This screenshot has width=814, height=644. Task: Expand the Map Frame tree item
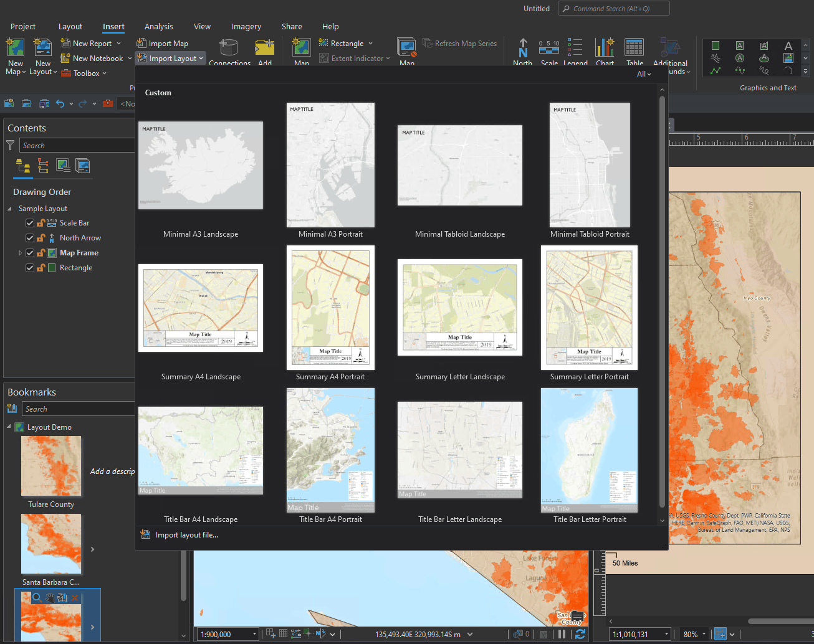coord(20,253)
